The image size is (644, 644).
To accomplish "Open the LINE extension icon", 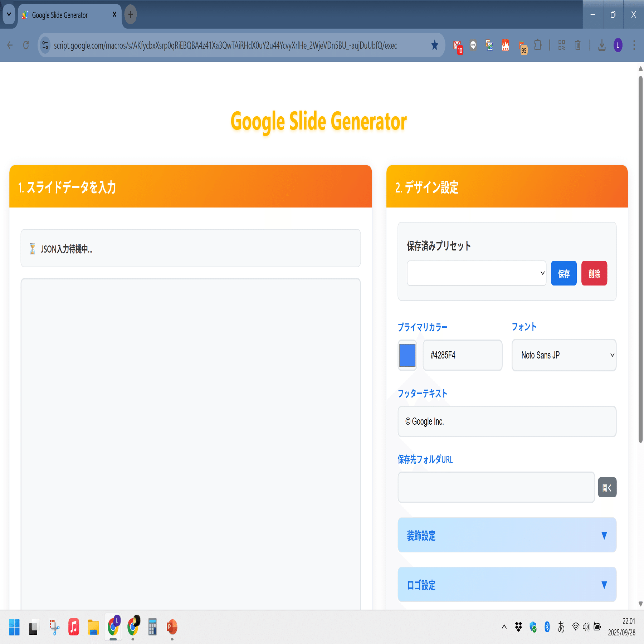I will tap(473, 45).
